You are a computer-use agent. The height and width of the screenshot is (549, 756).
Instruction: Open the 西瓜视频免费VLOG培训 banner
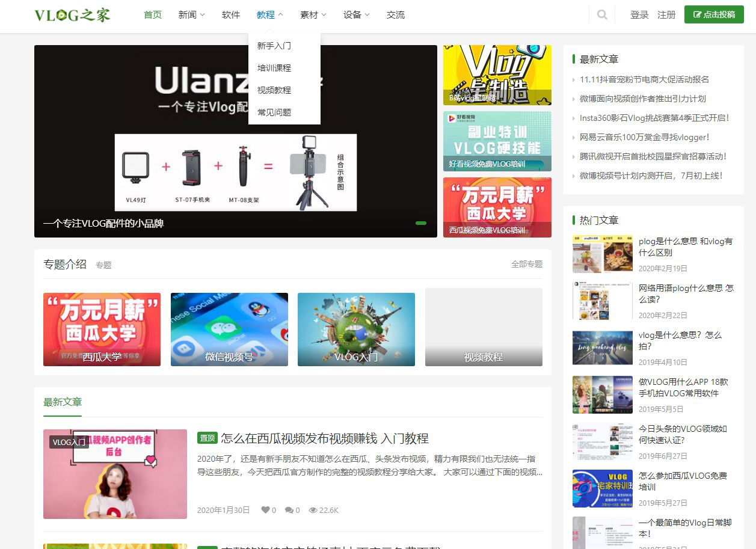coord(497,207)
